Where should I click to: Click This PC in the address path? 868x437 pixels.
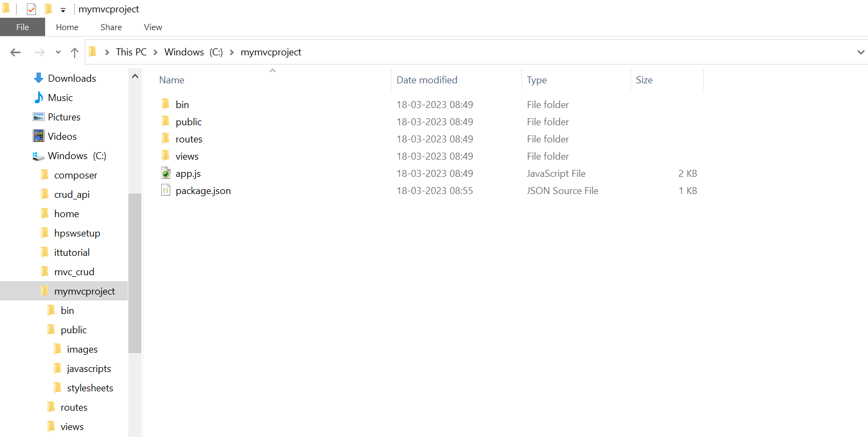click(131, 52)
